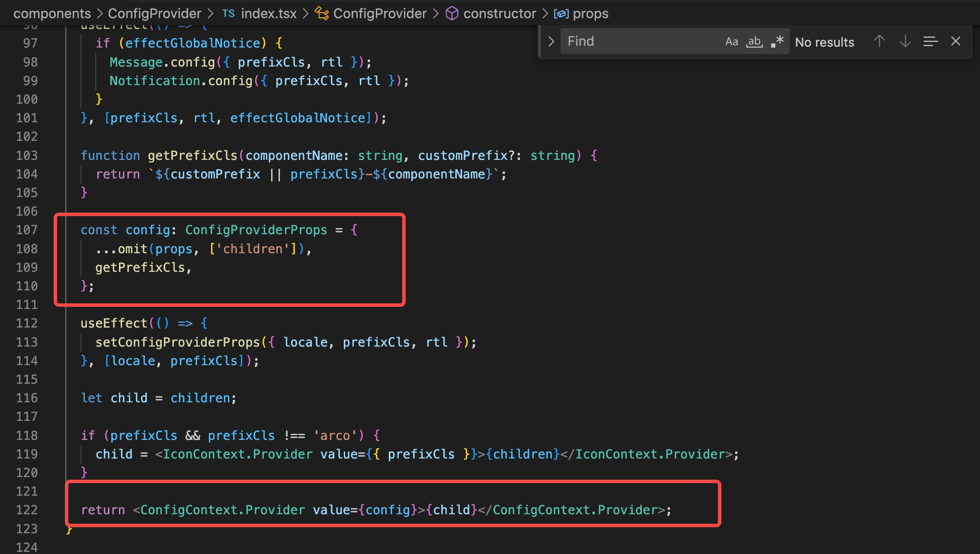
Task: Toggle Match Whole Word in Find widget
Action: [755, 41]
